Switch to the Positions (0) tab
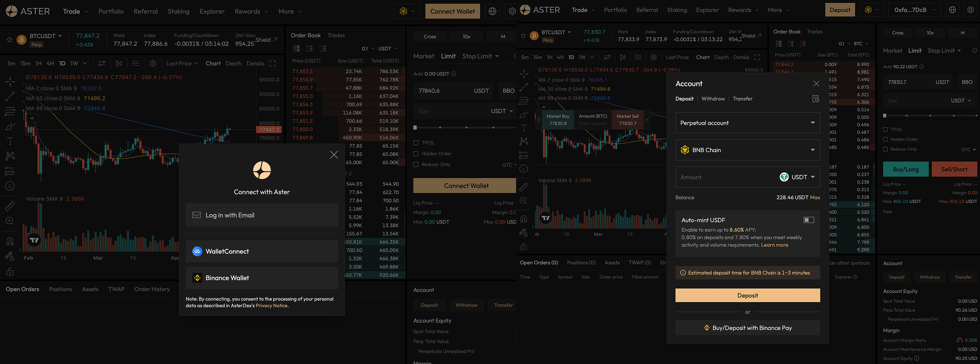The image size is (980, 364). [x=581, y=263]
